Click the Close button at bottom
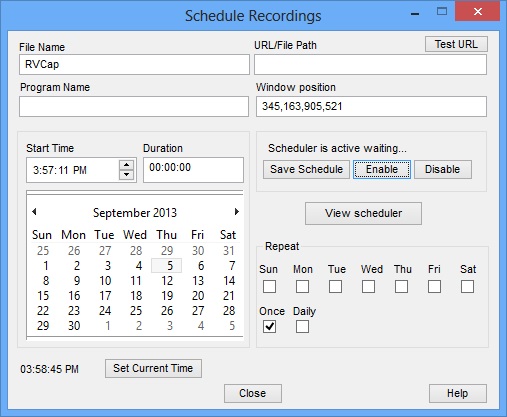The width and height of the screenshot is (507, 417). [x=253, y=393]
